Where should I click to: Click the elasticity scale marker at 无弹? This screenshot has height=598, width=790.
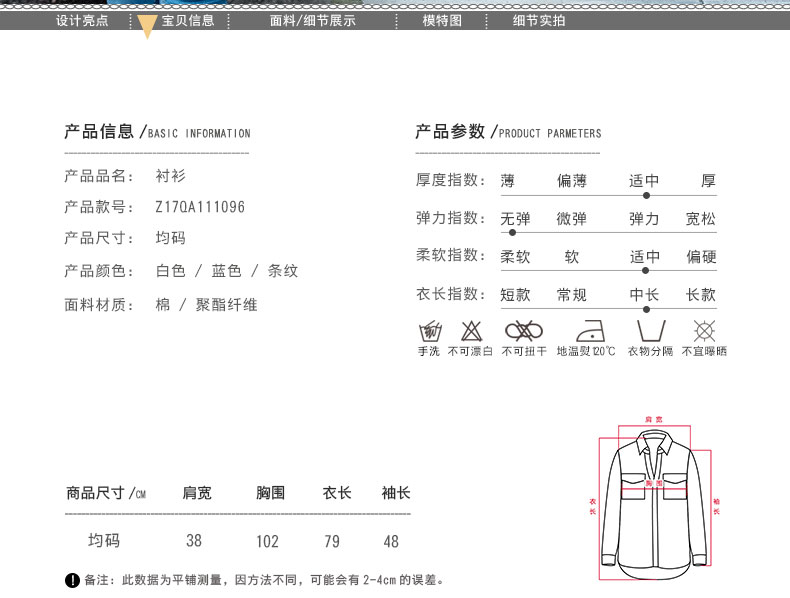[512, 232]
